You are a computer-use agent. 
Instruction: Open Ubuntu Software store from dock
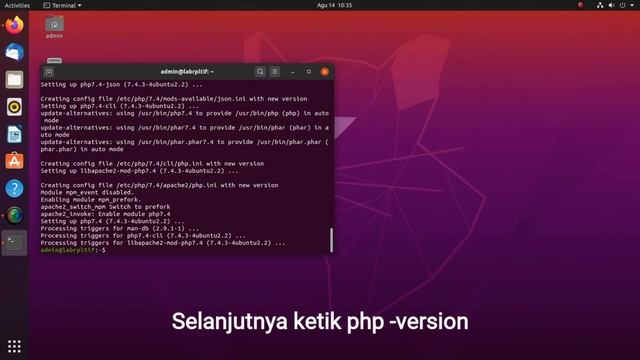[x=14, y=161]
